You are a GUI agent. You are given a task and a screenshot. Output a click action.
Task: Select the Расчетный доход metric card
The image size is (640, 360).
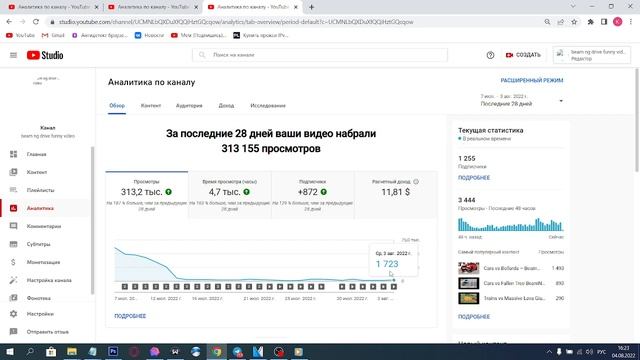click(396, 195)
